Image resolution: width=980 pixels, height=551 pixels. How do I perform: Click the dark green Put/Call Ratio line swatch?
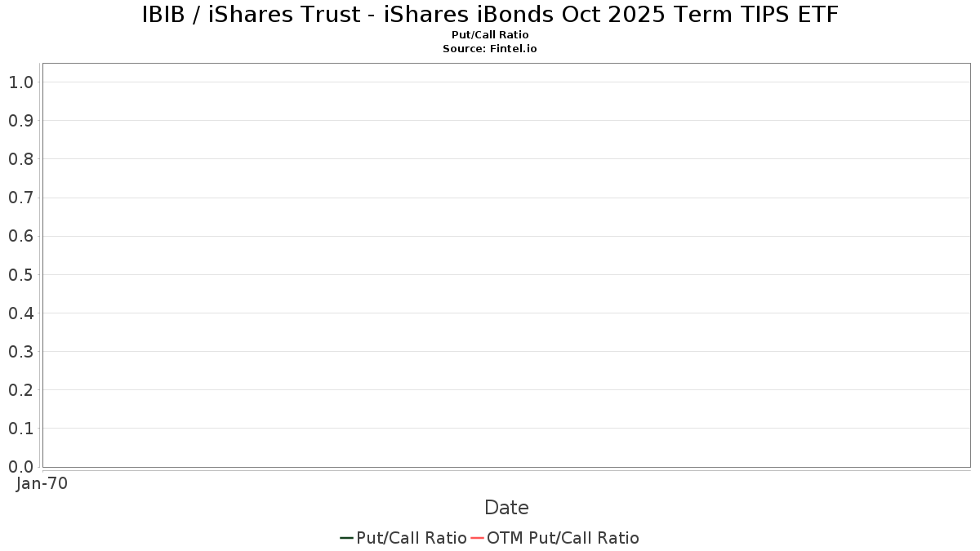click(x=347, y=538)
